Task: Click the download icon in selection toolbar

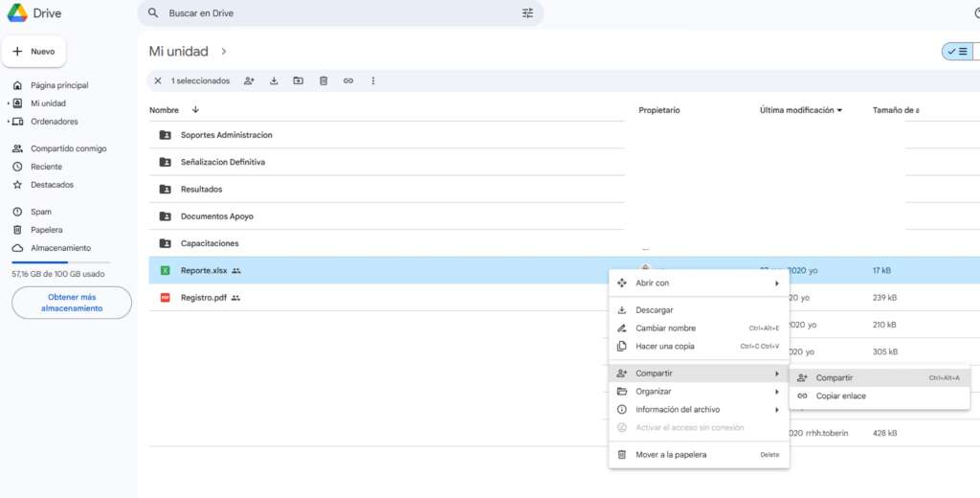Action: pos(274,81)
